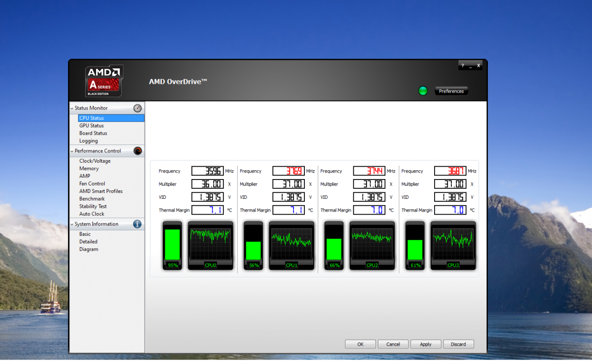The image size is (592, 364).
Task: Click the 36.00 multiplier value
Action: point(208,184)
